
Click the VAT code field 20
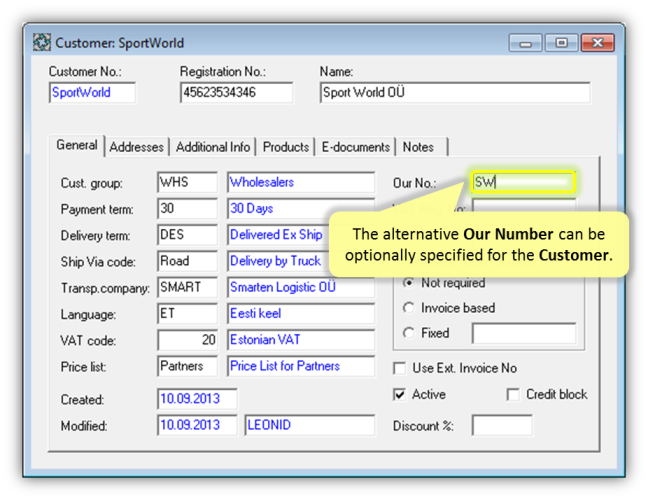pos(187,340)
